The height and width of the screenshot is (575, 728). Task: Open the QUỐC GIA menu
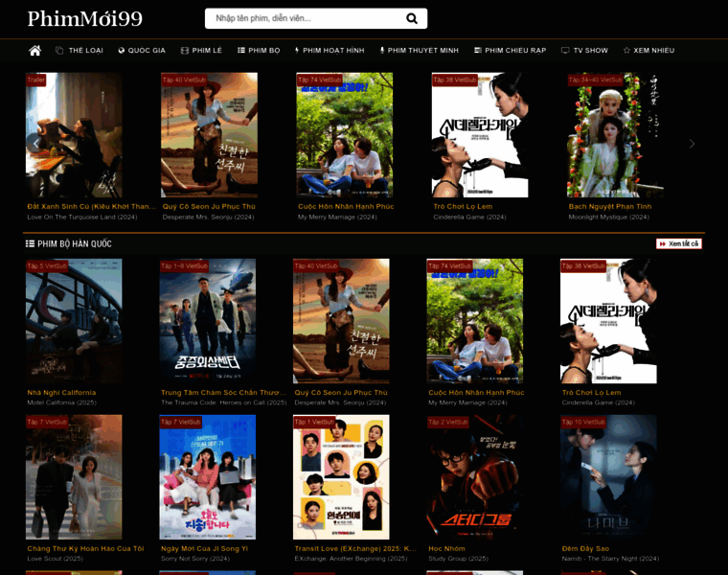tap(142, 50)
